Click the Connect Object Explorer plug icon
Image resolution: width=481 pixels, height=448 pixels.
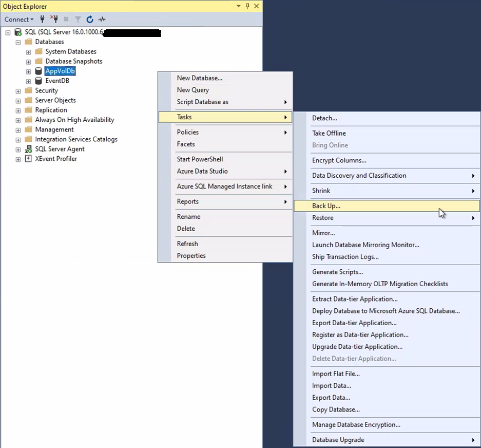tap(43, 20)
